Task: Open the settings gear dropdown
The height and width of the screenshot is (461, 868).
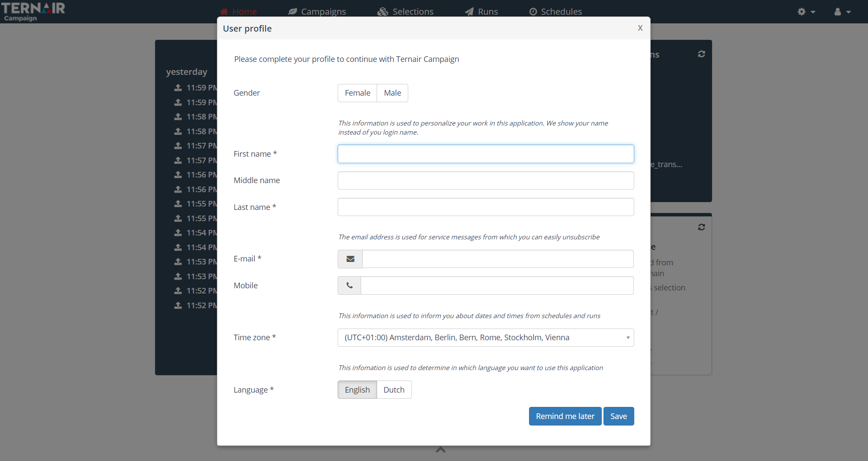Action: 807,12
